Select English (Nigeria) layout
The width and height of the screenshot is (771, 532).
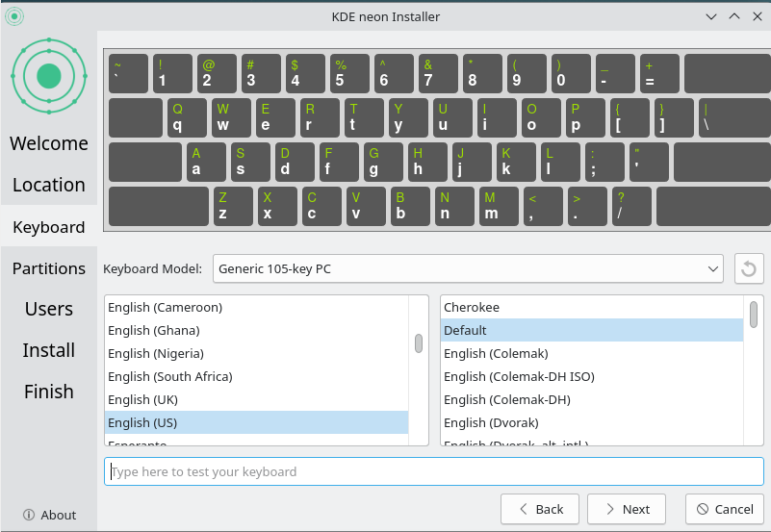pos(256,354)
